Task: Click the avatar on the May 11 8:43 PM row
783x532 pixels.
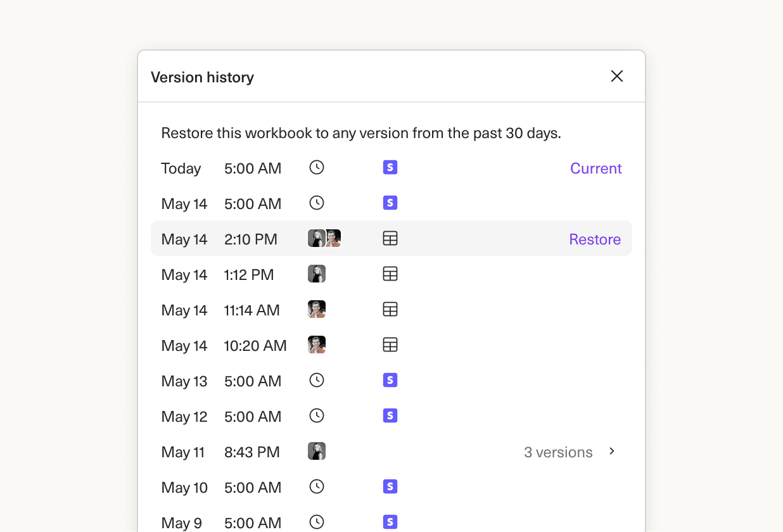Action: [x=317, y=451]
